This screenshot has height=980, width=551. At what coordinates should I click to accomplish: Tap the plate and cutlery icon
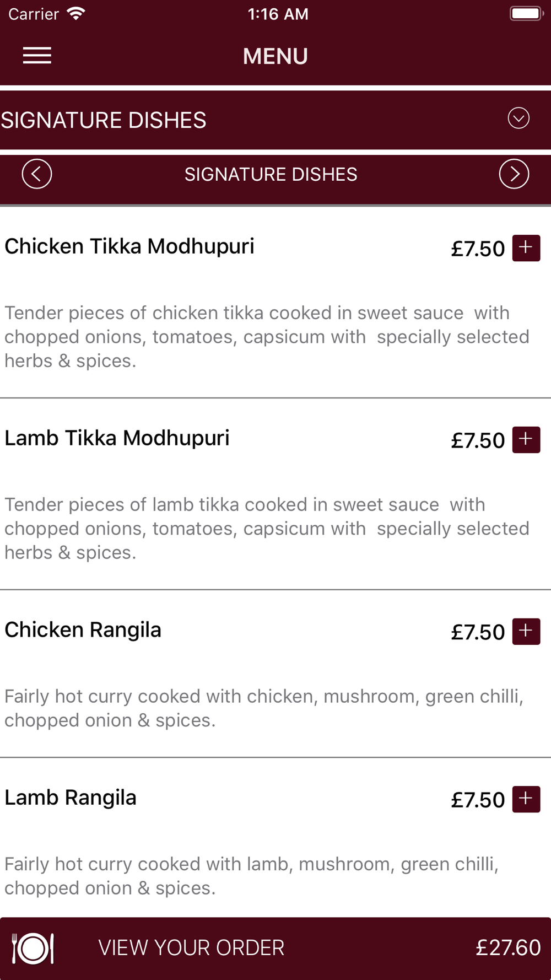33,948
